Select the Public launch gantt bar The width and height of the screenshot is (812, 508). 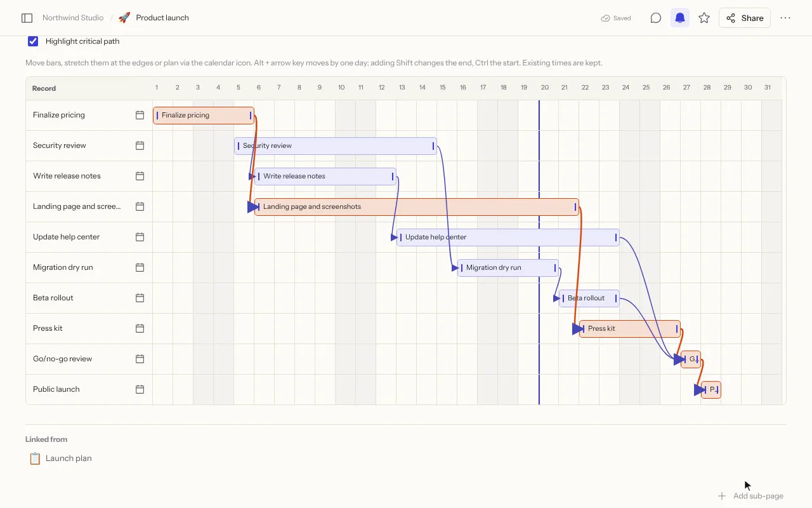click(x=711, y=390)
